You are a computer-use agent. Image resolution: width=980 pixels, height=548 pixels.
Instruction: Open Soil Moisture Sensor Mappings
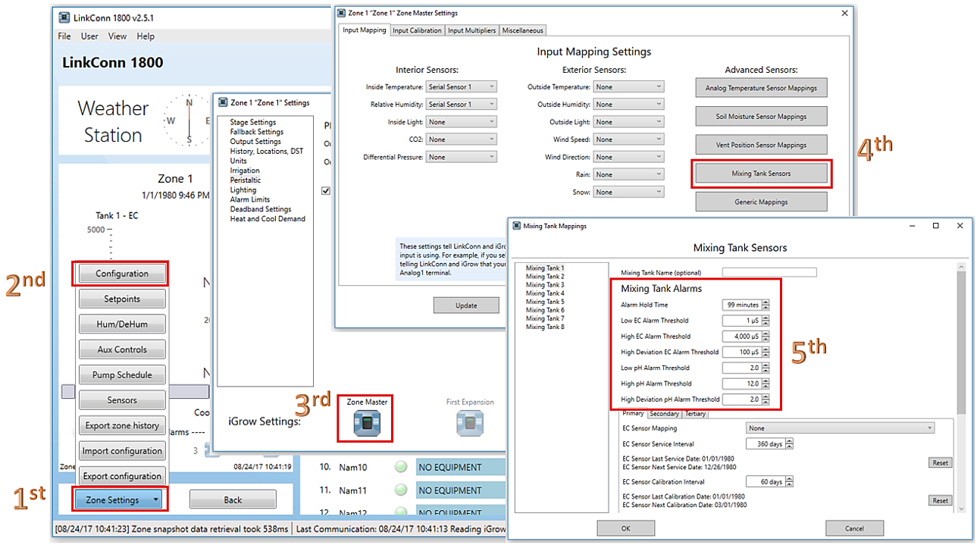pyautogui.click(x=761, y=117)
